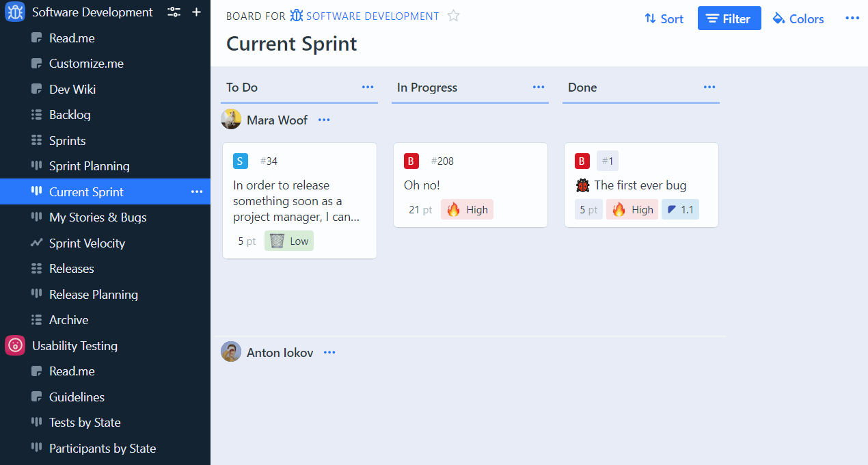Click the #1 ID tag on bug card
Image resolution: width=868 pixels, height=465 pixels.
(608, 161)
